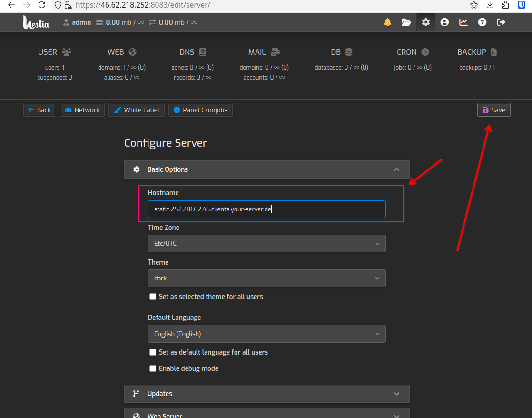Open the statistics chart icon
Viewport: 532px width, 418px height.
(463, 22)
